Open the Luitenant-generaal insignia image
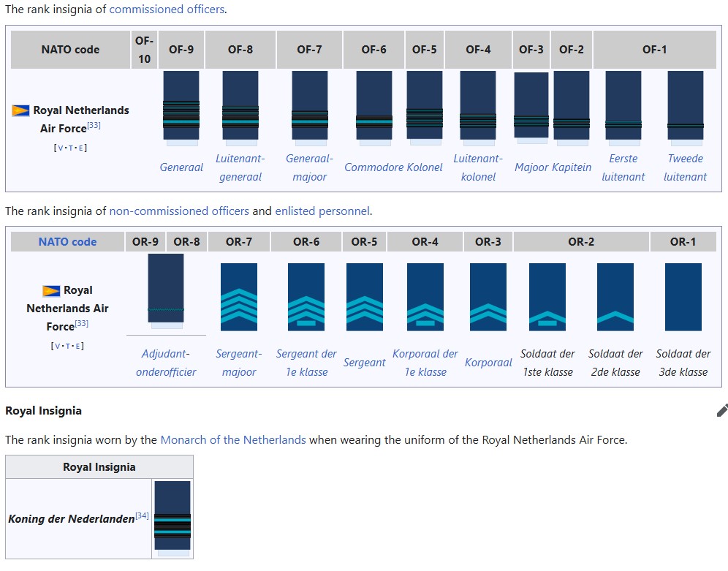 (x=240, y=109)
